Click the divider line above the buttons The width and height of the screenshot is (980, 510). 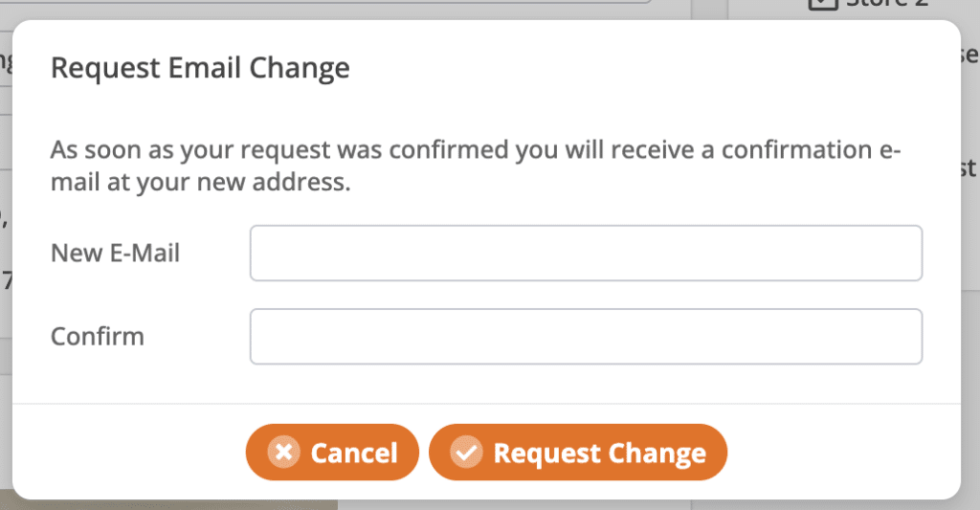point(486,403)
